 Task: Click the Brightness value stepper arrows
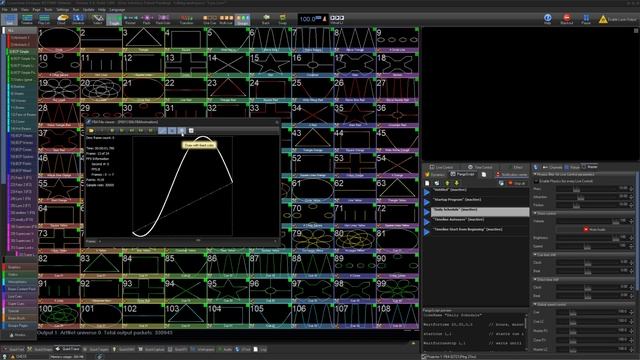631,237
